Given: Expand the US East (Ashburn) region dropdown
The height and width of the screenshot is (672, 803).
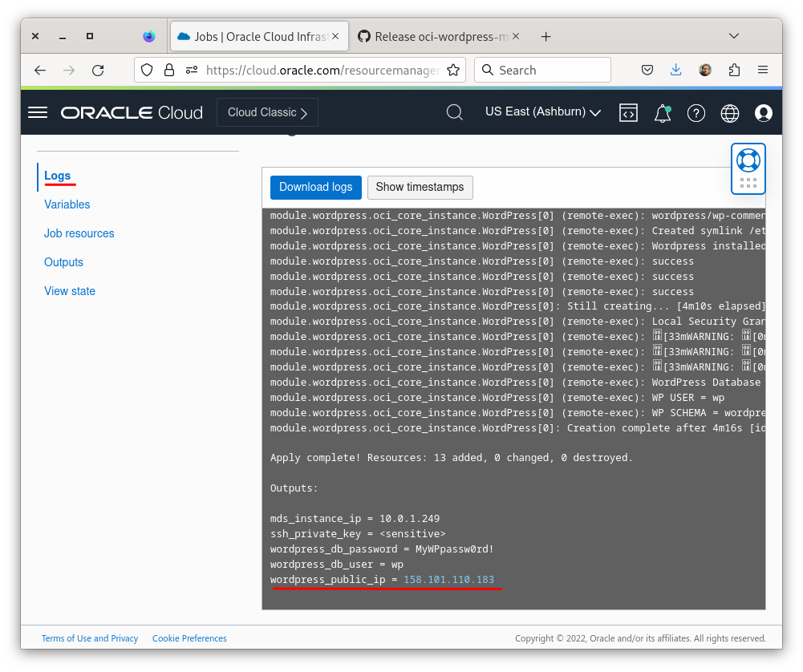Looking at the screenshot, I should click(543, 112).
